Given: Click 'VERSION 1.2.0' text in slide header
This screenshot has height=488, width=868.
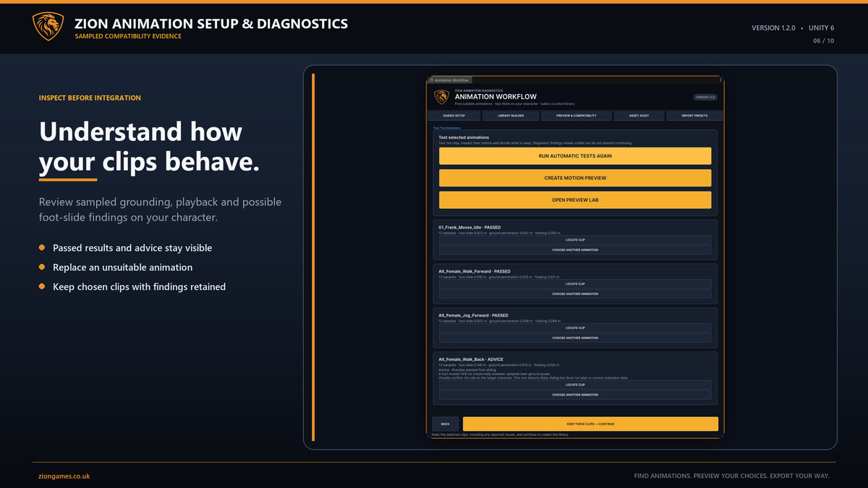Looking at the screenshot, I should coord(773,27).
